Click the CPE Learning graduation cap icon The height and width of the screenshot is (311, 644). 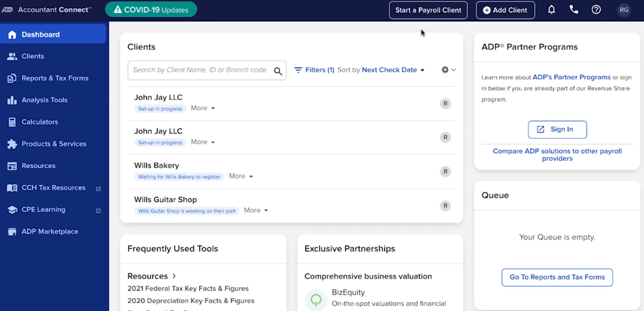coord(12,210)
